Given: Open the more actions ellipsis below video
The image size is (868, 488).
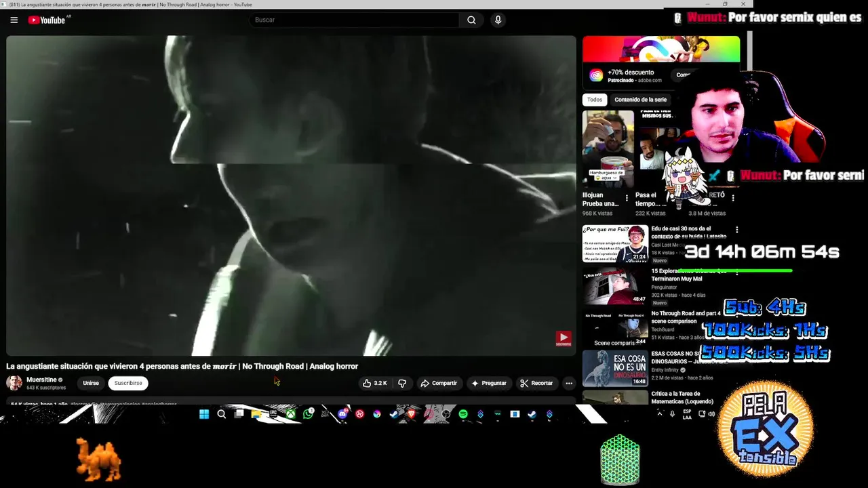Looking at the screenshot, I should [569, 383].
